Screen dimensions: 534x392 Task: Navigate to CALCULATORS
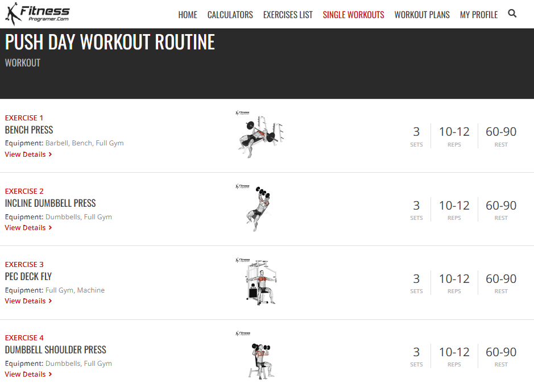(230, 15)
